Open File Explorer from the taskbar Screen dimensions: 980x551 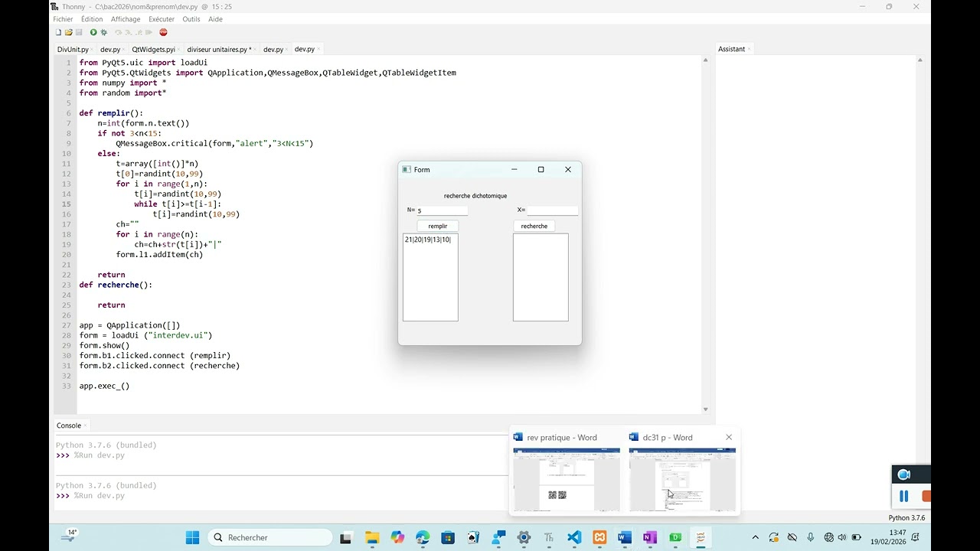click(372, 537)
